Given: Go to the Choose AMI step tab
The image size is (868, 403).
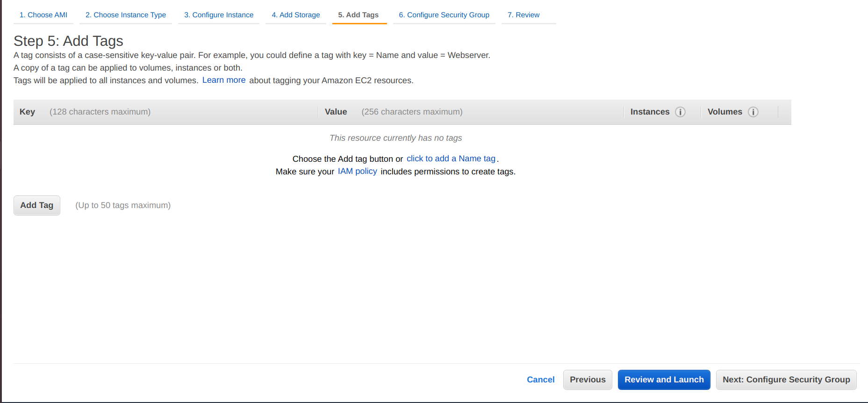Looking at the screenshot, I should [43, 15].
